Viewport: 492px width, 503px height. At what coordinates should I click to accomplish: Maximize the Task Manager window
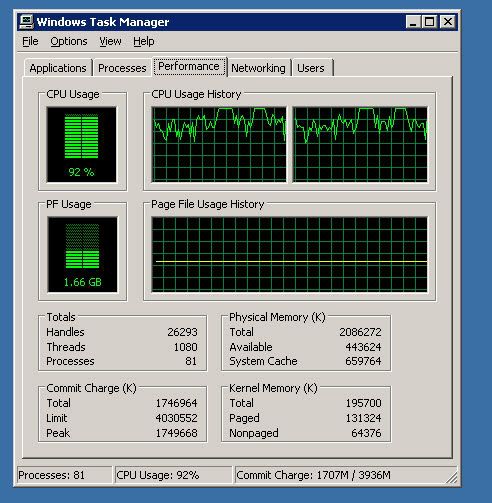click(429, 22)
